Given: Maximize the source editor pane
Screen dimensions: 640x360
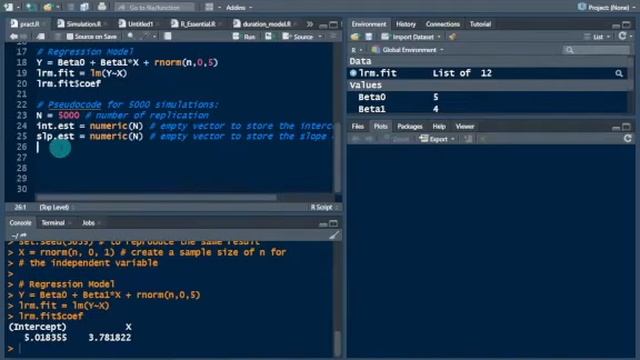Looking at the screenshot, I should [x=333, y=24].
